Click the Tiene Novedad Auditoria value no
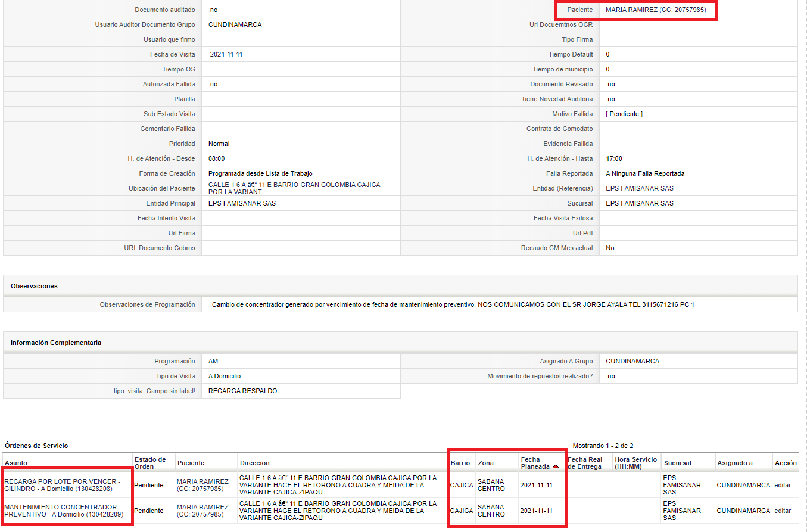This screenshot has width=807, height=532. 612,99
